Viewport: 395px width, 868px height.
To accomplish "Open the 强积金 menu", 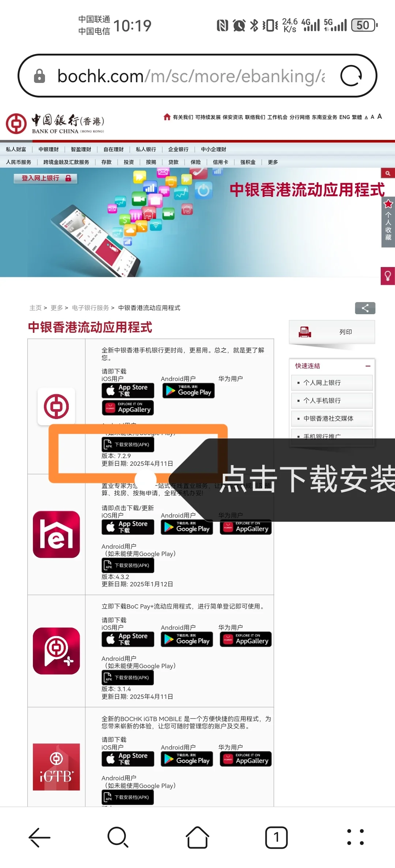I will (x=248, y=162).
